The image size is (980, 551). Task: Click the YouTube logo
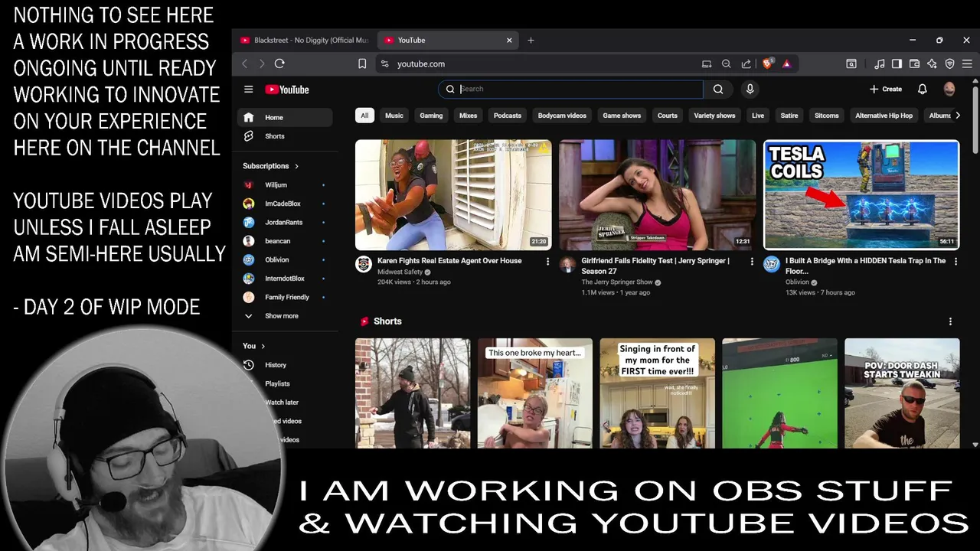tap(287, 90)
